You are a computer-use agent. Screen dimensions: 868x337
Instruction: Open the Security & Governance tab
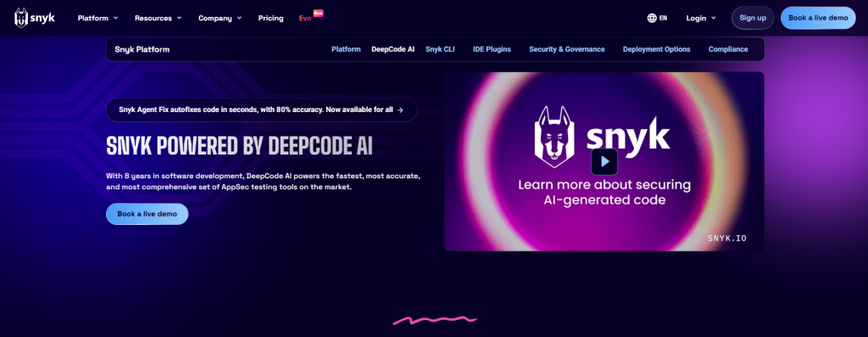click(567, 49)
